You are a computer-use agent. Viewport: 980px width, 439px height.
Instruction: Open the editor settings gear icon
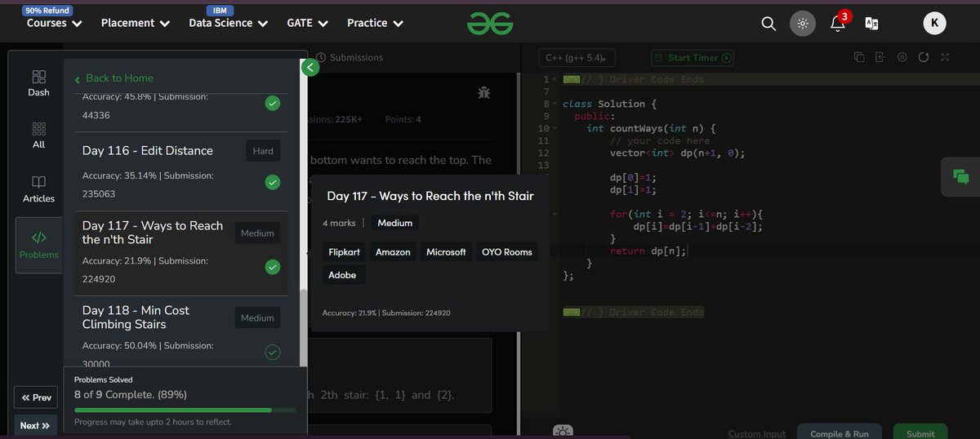click(902, 57)
